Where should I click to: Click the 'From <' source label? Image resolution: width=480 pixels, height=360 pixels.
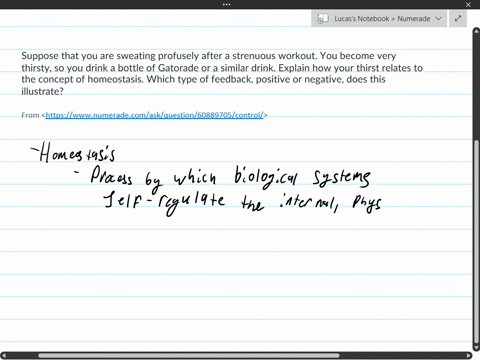33,115
